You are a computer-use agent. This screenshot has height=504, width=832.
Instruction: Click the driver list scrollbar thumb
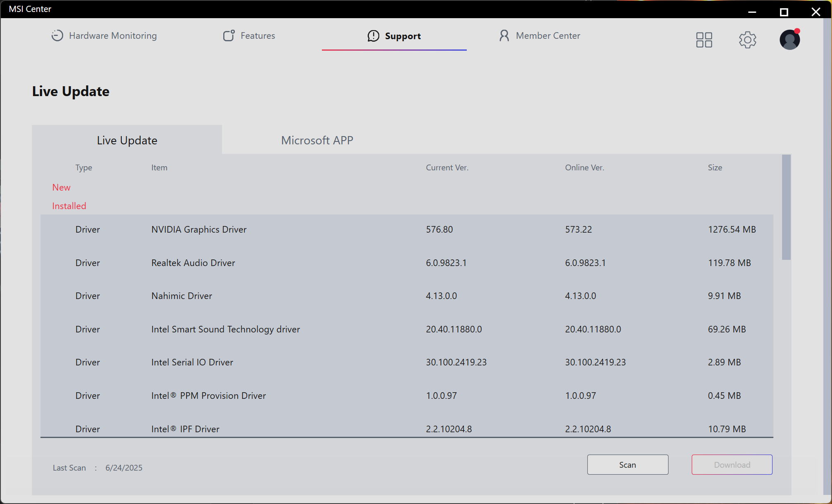click(786, 207)
